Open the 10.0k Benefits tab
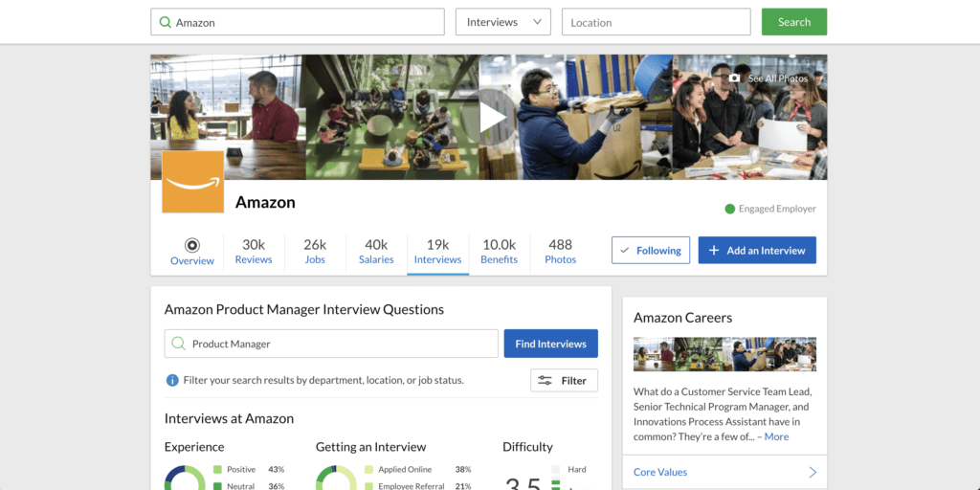Viewport: 980px width, 490px height. [499, 252]
